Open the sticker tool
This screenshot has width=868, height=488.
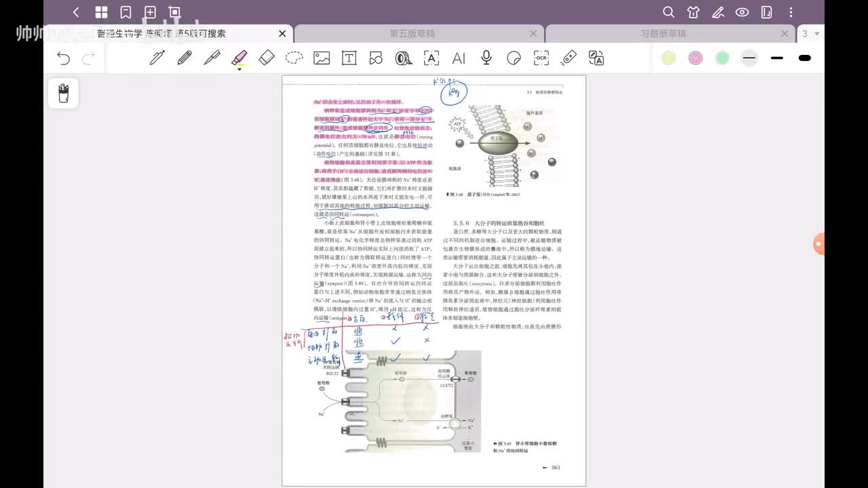click(513, 58)
